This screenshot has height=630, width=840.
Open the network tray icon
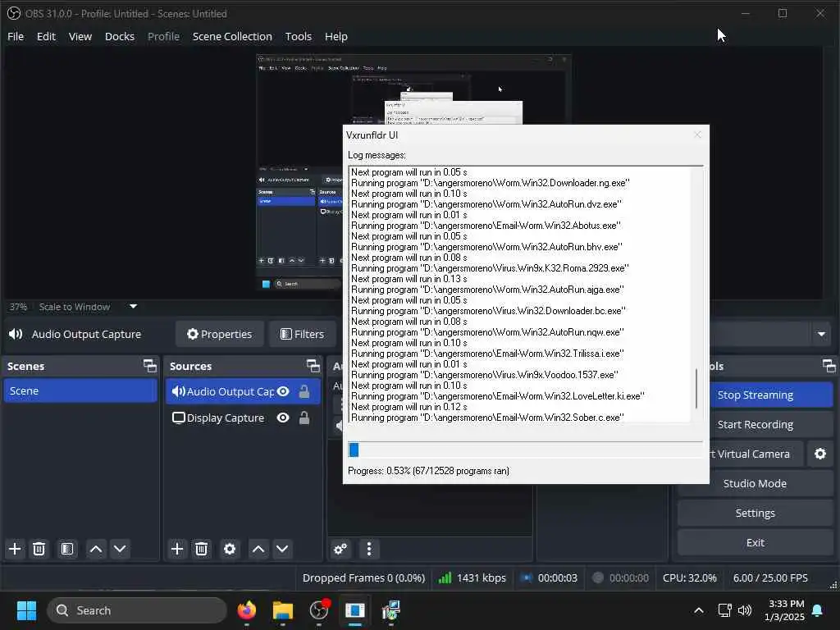pyautogui.click(x=725, y=610)
